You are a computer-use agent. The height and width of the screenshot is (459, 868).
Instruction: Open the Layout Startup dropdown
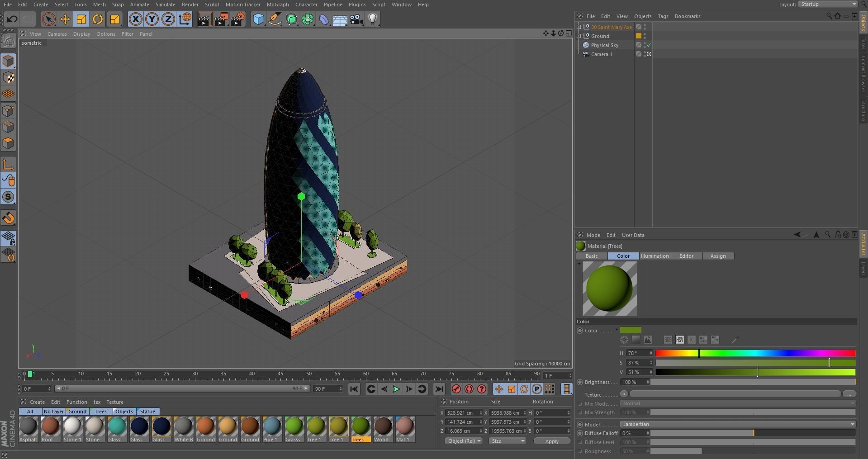[x=828, y=4]
